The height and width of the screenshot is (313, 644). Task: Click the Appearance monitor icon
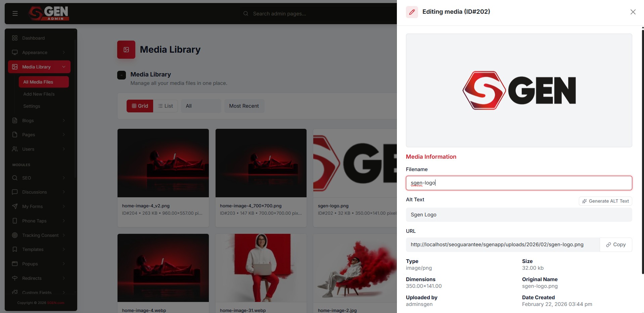(x=15, y=52)
